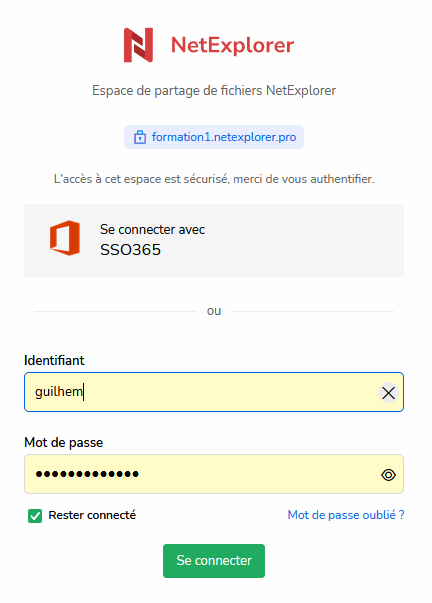
Task: Click the Rester connecté label text
Action: pyautogui.click(x=92, y=515)
